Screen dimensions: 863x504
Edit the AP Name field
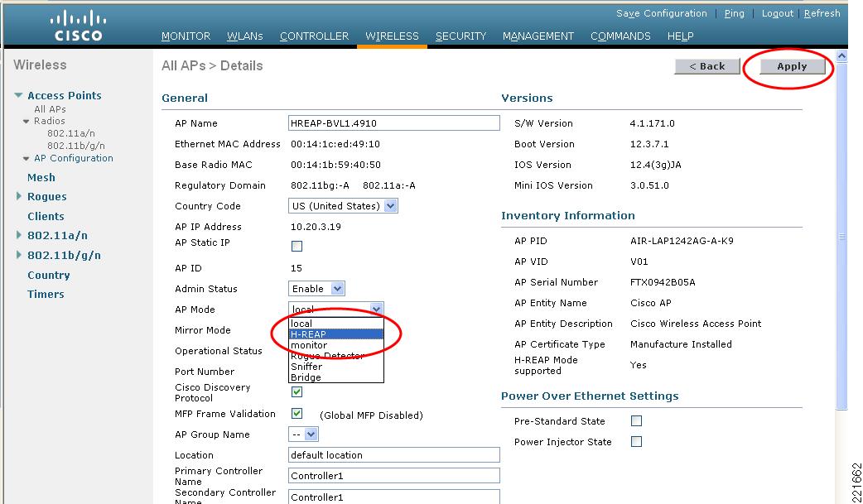[x=394, y=123]
